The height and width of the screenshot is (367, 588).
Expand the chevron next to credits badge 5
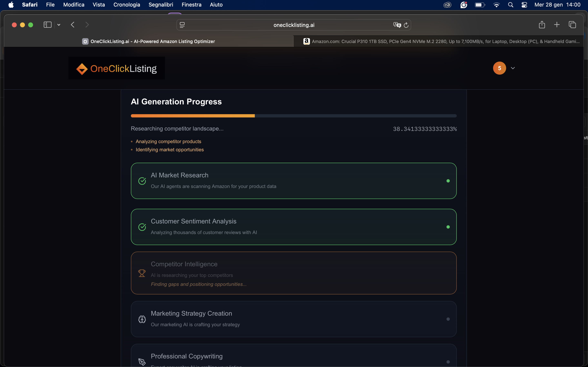coord(513,68)
